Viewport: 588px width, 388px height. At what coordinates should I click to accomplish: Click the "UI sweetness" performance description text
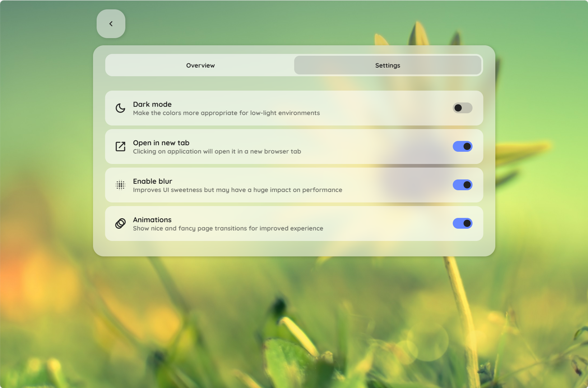[237, 190]
